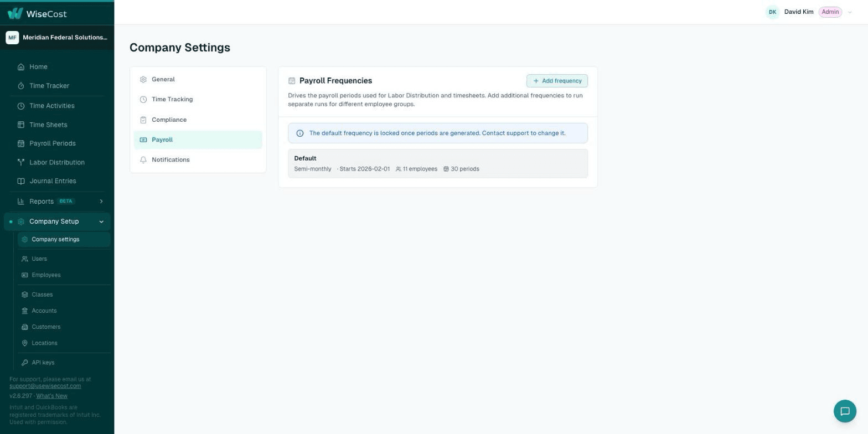The height and width of the screenshot is (434, 868).
Task: Open the David Kim user menu dropdown
Action: click(850, 12)
